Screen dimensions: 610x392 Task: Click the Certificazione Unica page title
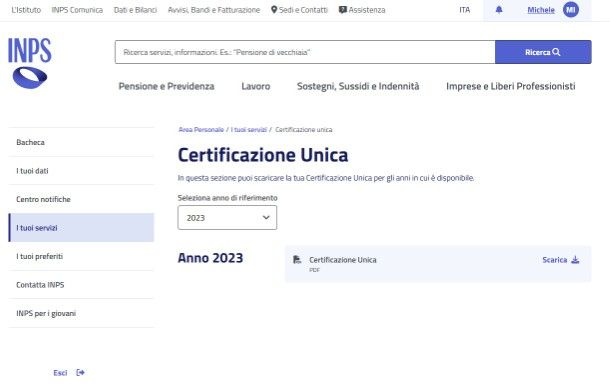263,155
